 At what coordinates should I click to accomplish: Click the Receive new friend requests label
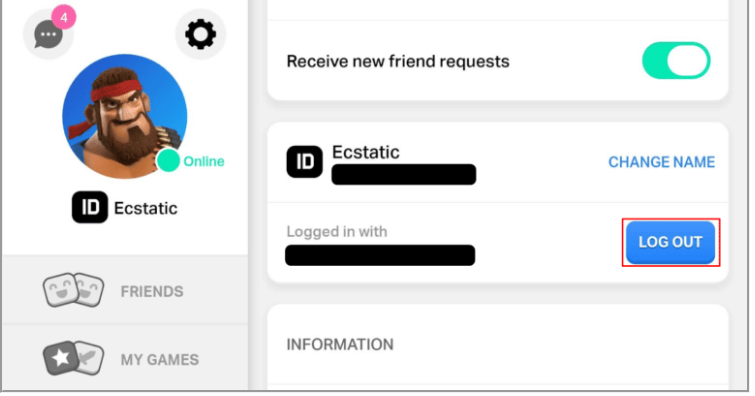pos(398,62)
